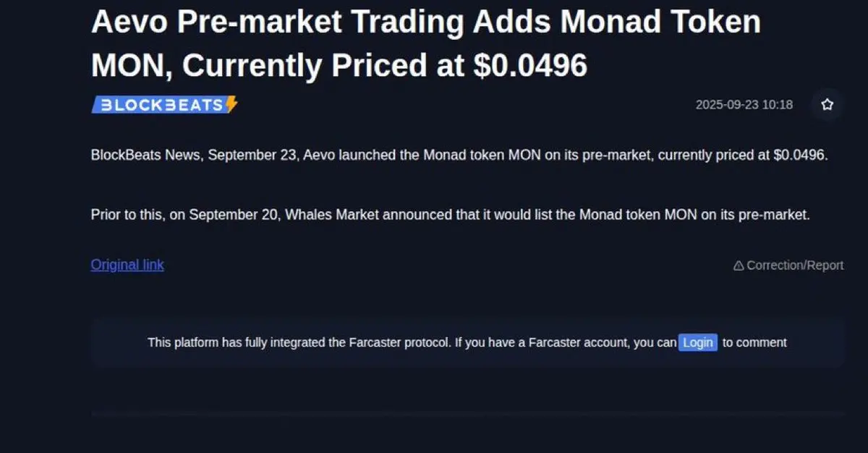Open the BlockBeats logo source page
This screenshot has height=453, width=868.
pos(165,105)
